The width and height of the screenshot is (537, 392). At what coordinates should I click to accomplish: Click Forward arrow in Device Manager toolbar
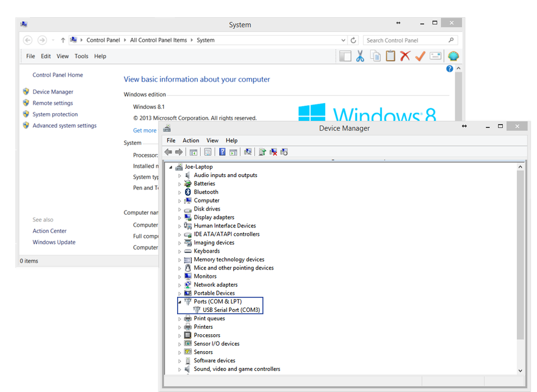pos(179,152)
